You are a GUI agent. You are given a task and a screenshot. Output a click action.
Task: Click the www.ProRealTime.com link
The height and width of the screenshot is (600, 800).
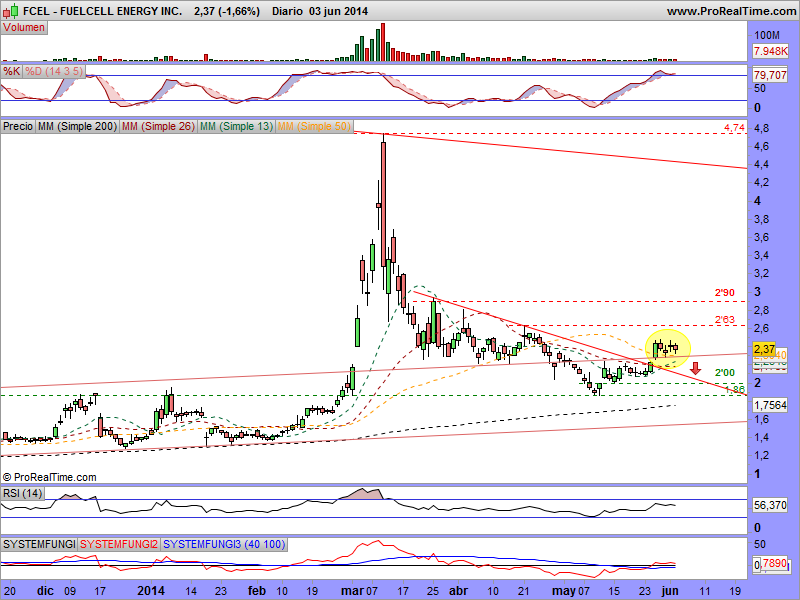point(731,11)
